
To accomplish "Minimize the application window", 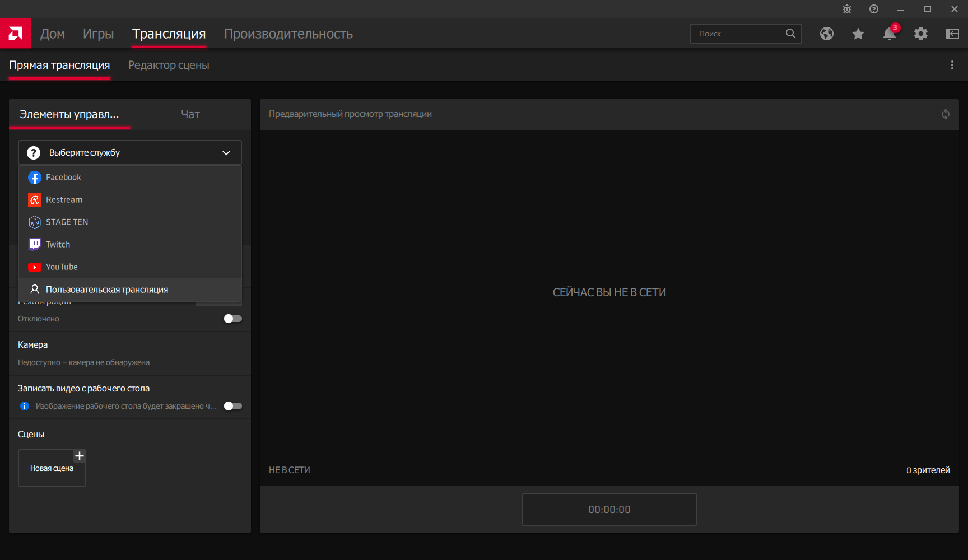I will (x=901, y=9).
